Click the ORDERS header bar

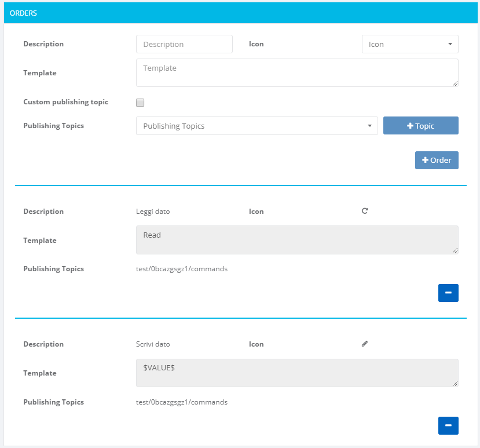[x=240, y=13]
